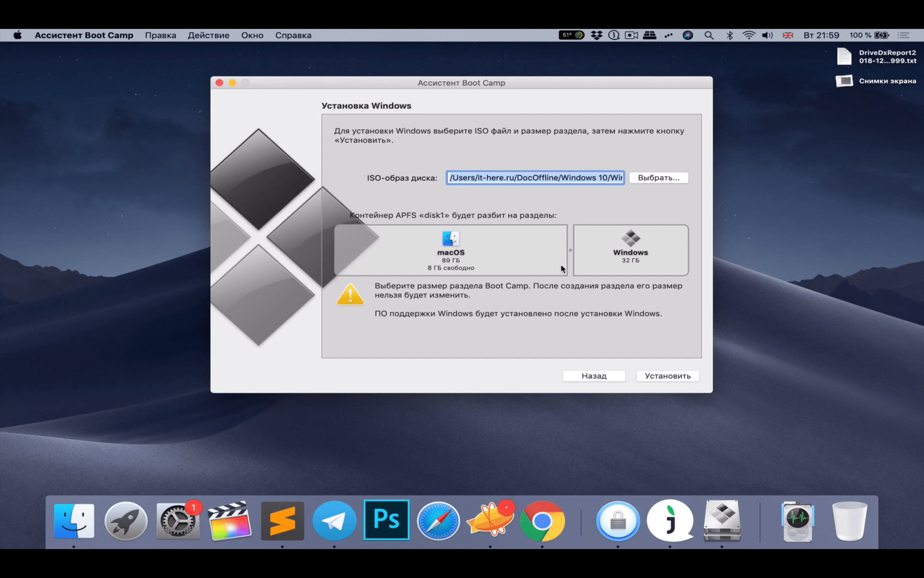Open the Ассистент Boot Camp app menu
The width and height of the screenshot is (924, 578).
(84, 35)
